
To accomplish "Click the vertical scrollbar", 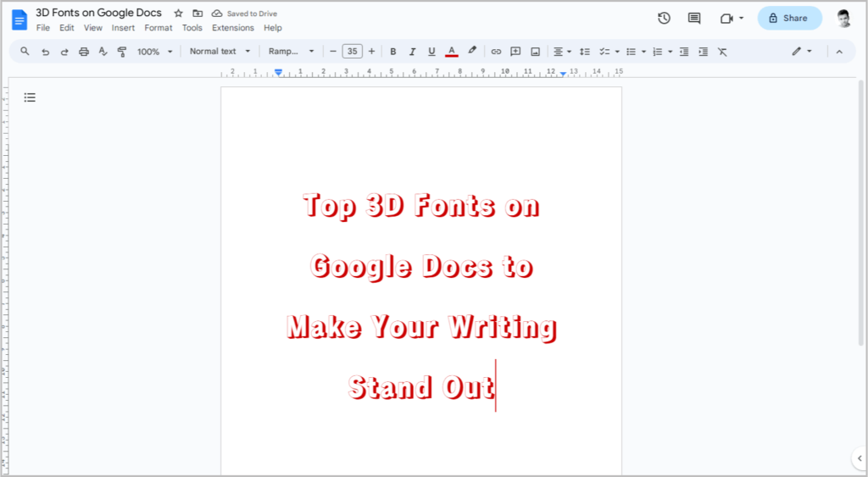I will pyautogui.click(x=861, y=213).
